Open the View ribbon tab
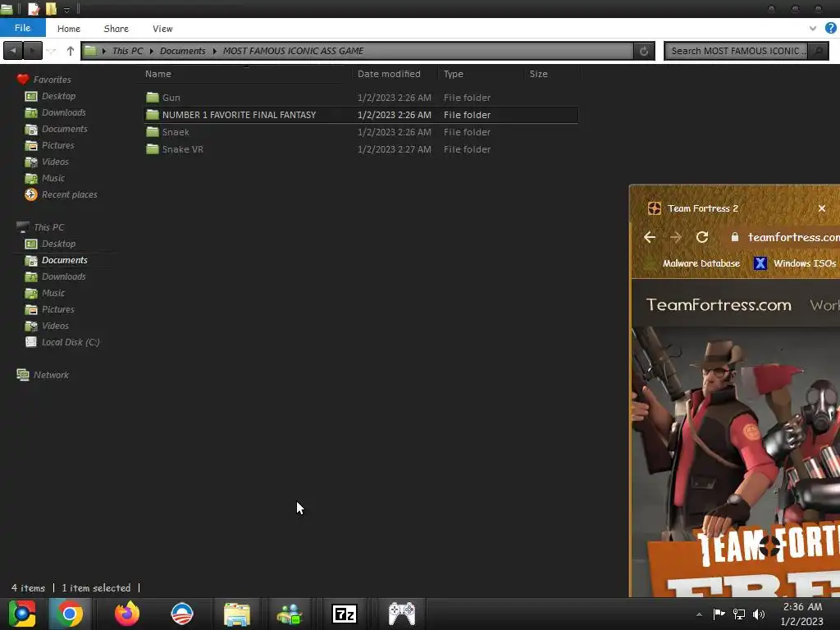 tap(162, 29)
